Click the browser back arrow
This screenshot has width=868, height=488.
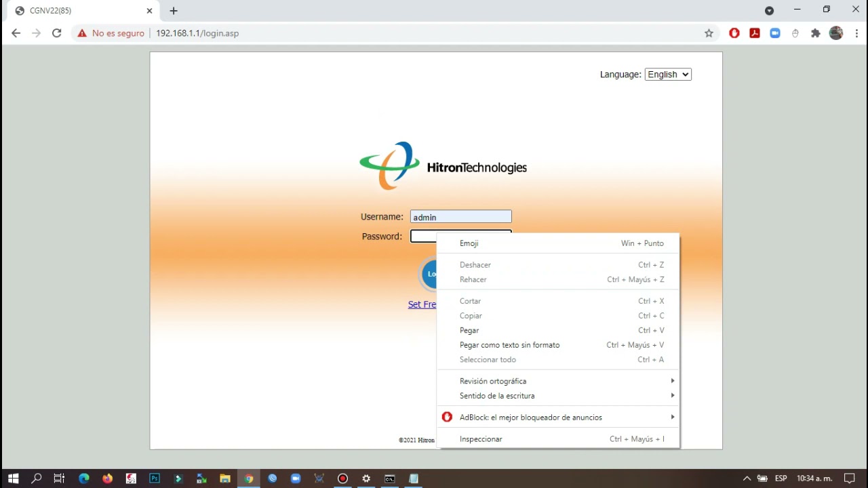point(16,33)
